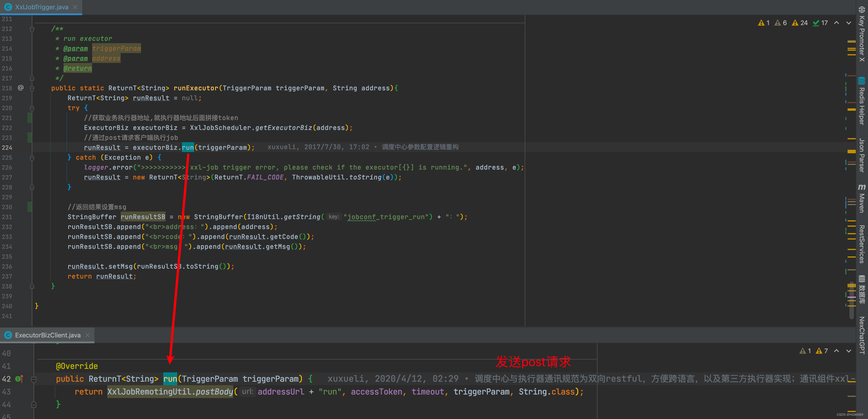The height and width of the screenshot is (419, 868).
Task: Open the RestServices side panel
Action: [x=862, y=244]
